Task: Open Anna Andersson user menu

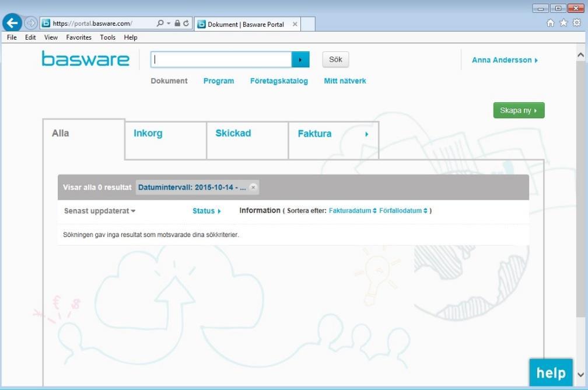Action: click(x=505, y=60)
